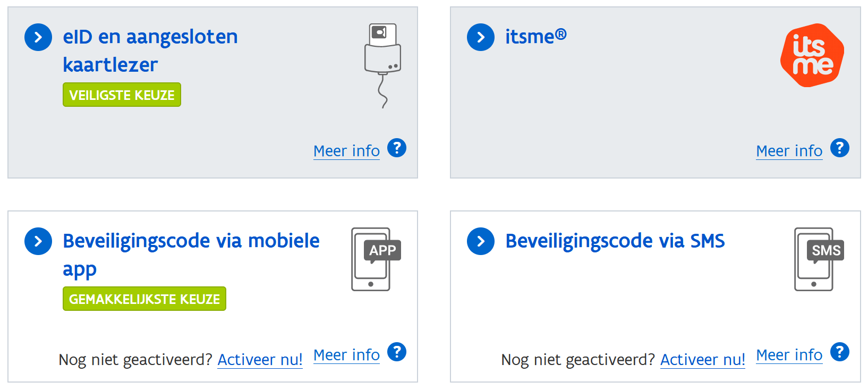The image size is (868, 390).
Task: Click arrow chevron beside Beveiligingscode via SMS
Action: click(481, 241)
